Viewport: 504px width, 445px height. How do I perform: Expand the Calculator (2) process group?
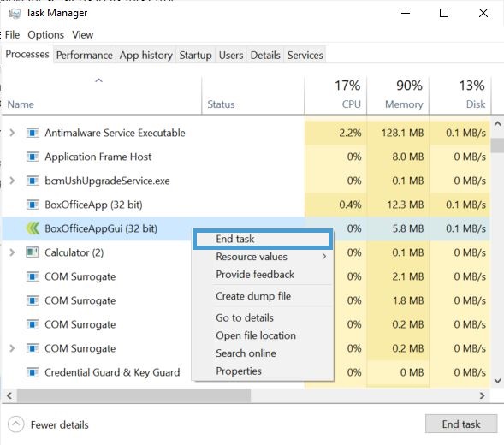point(12,252)
